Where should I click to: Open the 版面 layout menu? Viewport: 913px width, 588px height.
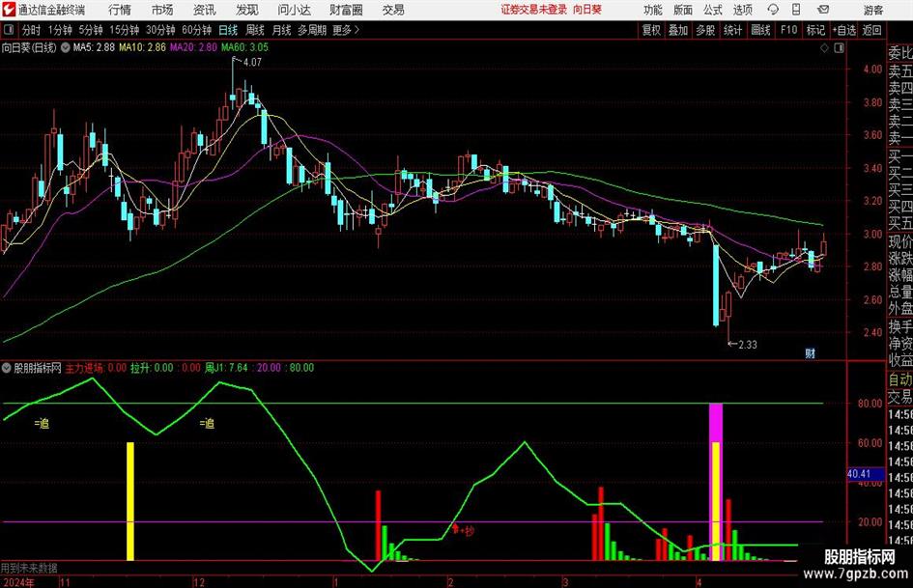(x=682, y=10)
